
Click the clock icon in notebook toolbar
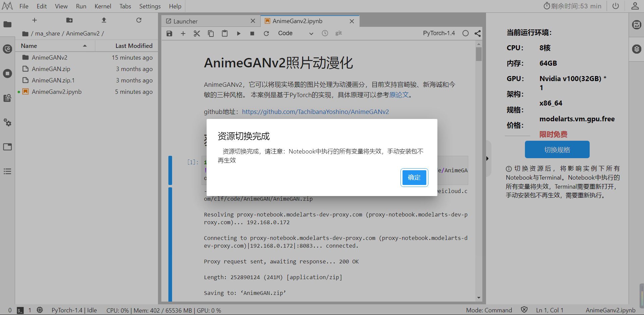coord(325,33)
